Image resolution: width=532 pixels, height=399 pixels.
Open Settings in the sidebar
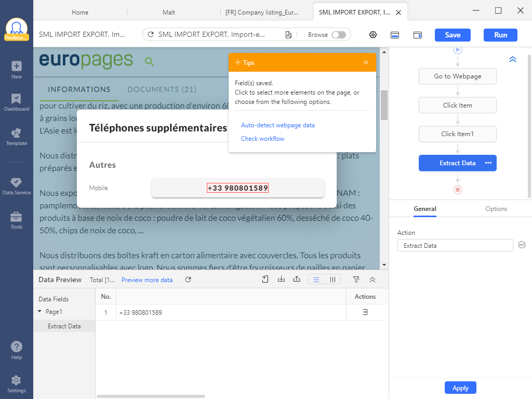tap(16, 384)
